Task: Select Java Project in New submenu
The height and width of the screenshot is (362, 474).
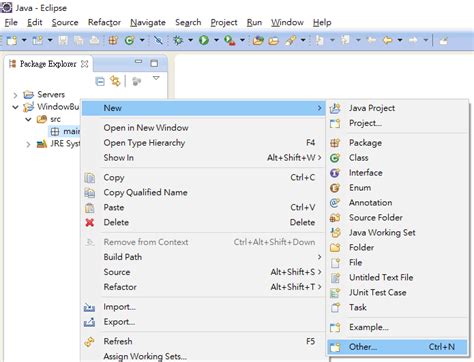Action: 397,108
